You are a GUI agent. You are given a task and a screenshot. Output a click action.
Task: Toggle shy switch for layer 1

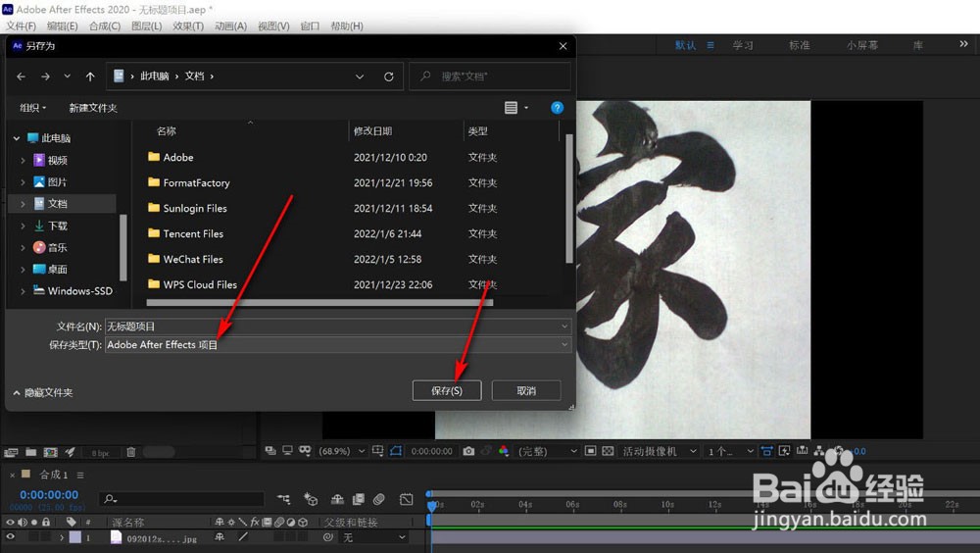pyautogui.click(x=220, y=536)
